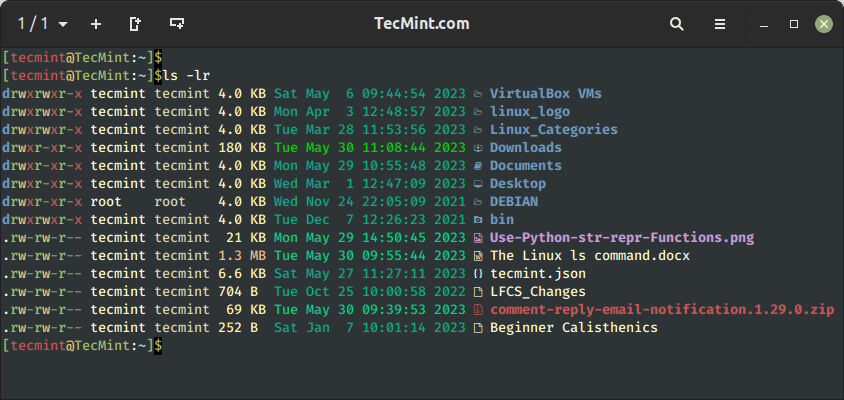This screenshot has height=400, width=844.
Task: Click the date Sat May 6 09:44:54 2023
Action: coord(370,94)
